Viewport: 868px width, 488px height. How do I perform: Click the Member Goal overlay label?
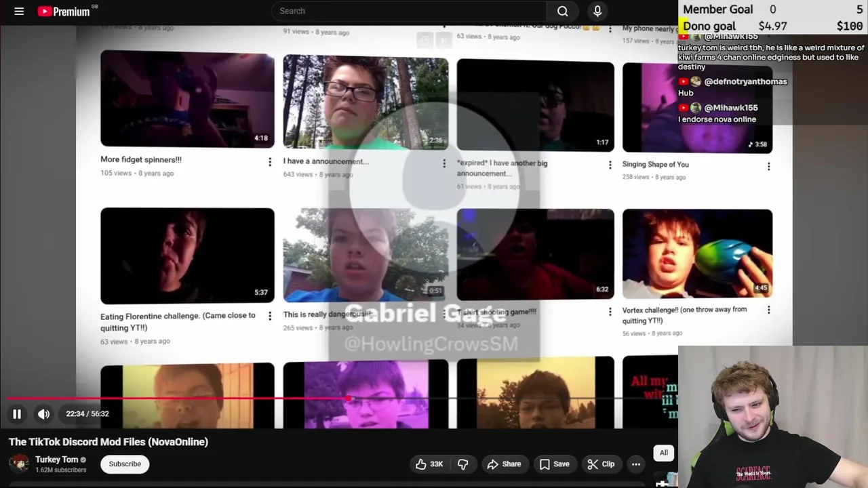[x=717, y=9]
